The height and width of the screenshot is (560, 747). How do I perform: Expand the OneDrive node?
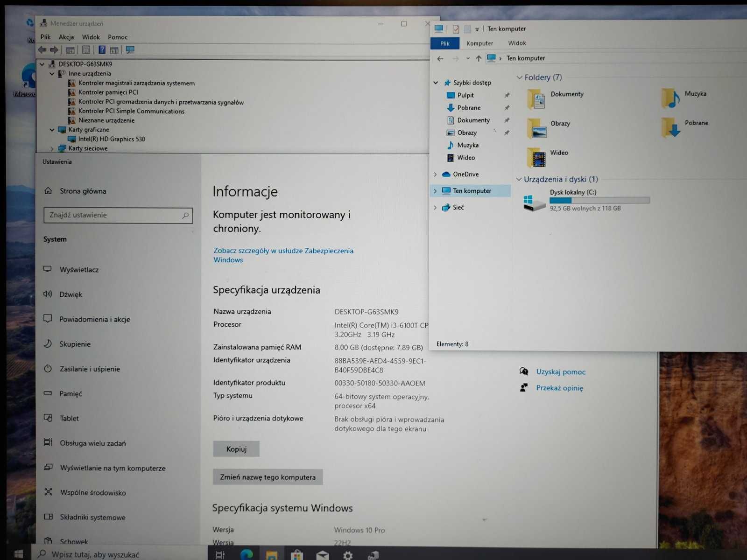(435, 175)
